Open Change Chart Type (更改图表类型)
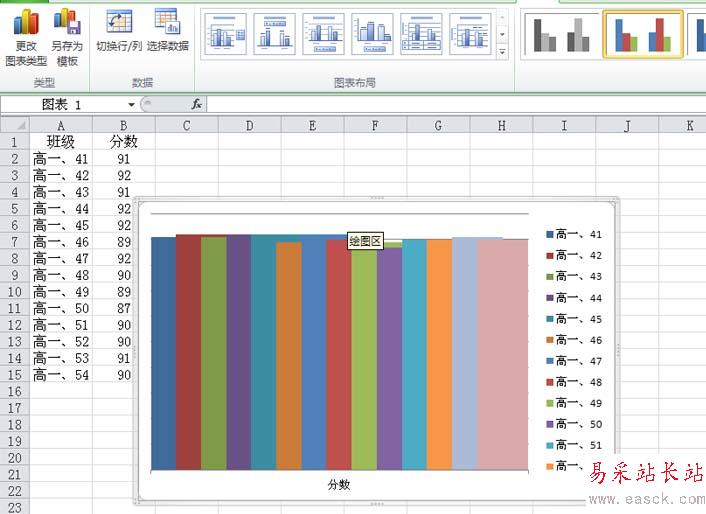 pos(26,38)
